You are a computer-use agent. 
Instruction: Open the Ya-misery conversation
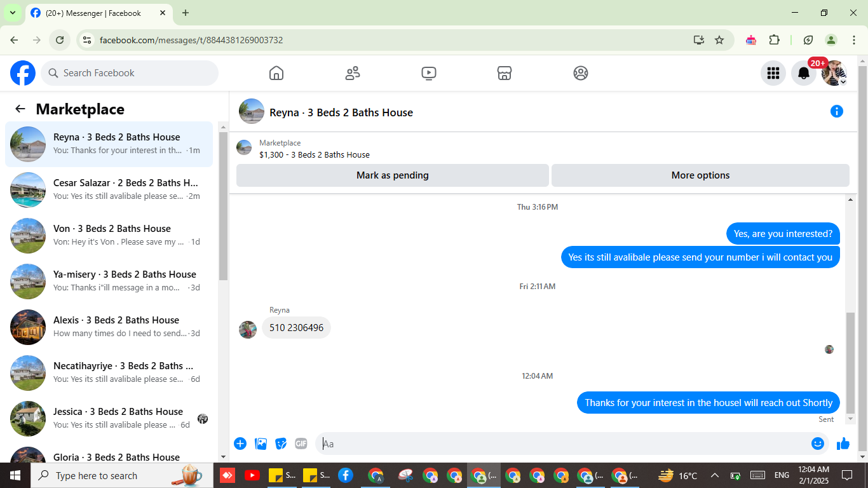coord(109,281)
